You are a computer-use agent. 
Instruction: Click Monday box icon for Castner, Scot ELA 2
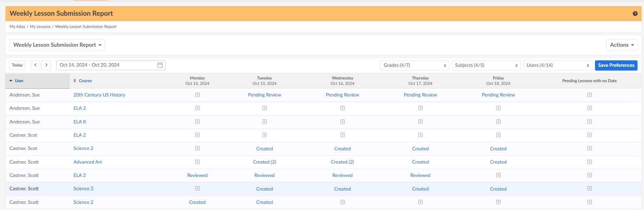tap(197, 135)
